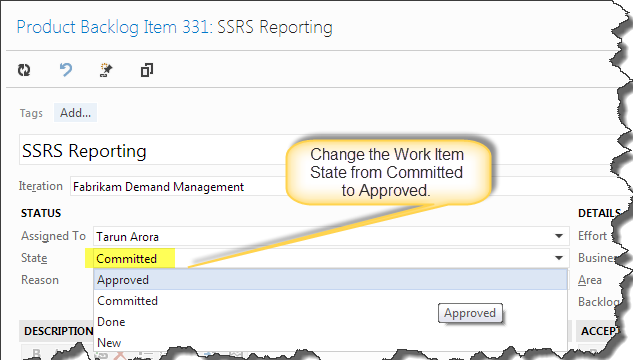Viewport: 633px width, 360px height.
Task: Click the Refresh work item icon
Action: [x=24, y=70]
